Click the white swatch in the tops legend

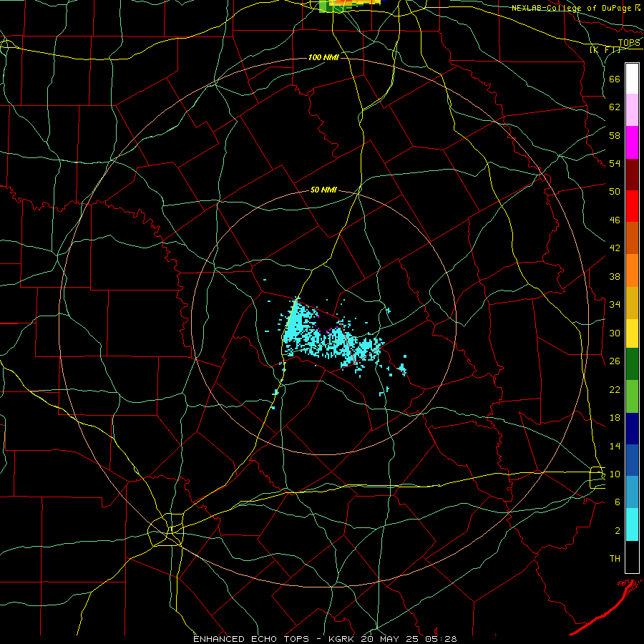coord(632,79)
